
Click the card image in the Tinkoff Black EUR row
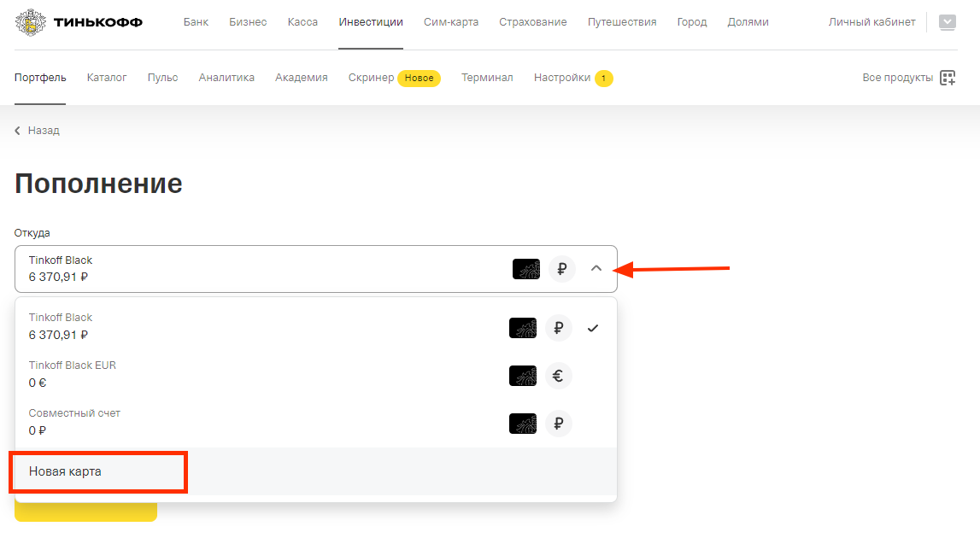click(x=523, y=376)
